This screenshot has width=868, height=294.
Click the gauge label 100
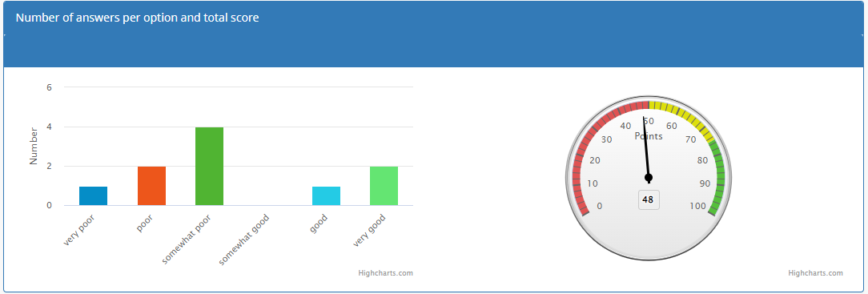pos(698,206)
